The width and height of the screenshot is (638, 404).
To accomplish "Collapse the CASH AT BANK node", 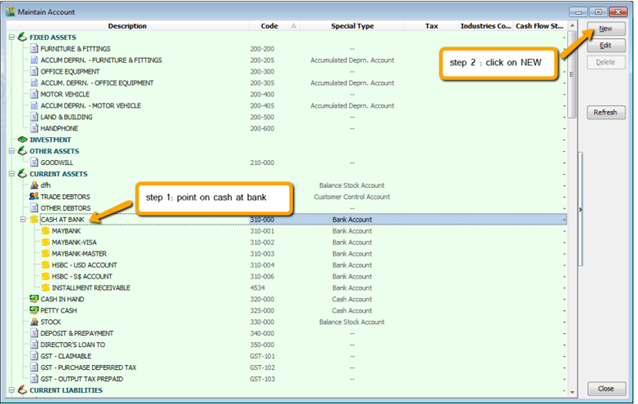I will click(x=23, y=219).
